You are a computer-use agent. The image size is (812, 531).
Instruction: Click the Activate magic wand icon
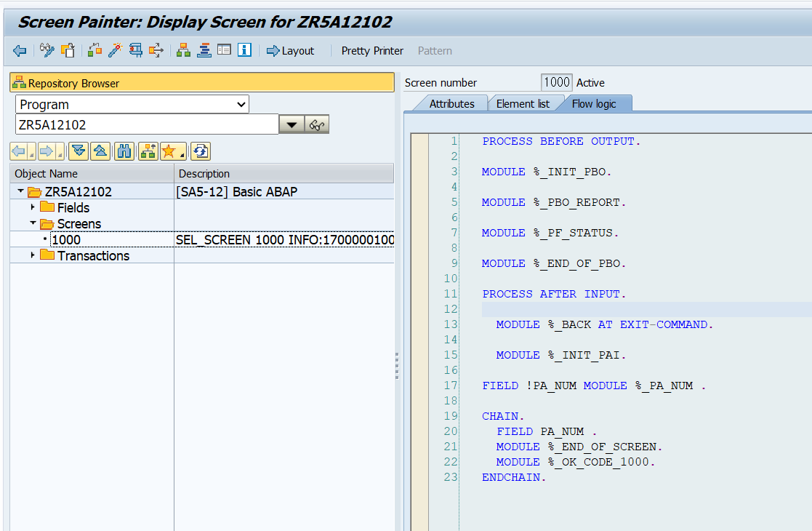pos(115,50)
